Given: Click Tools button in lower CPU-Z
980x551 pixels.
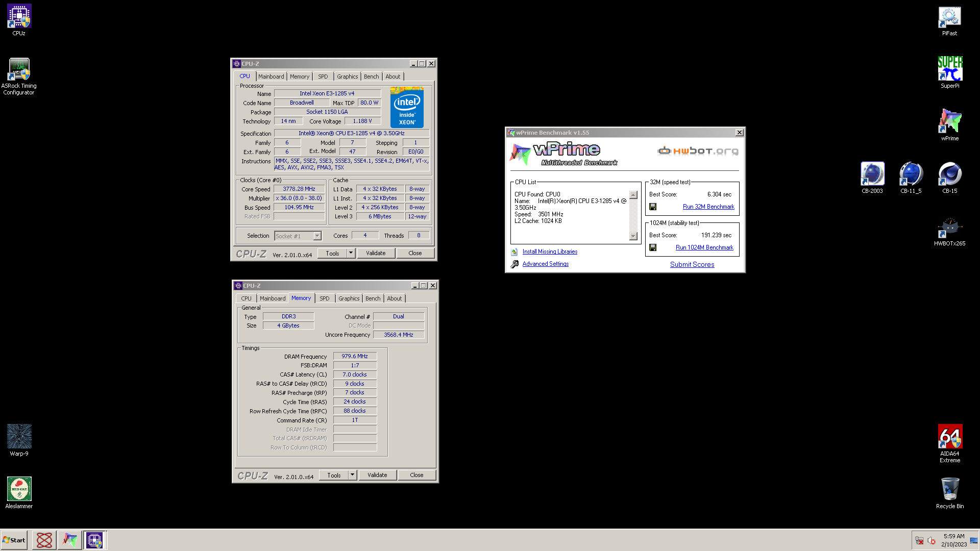Looking at the screenshot, I should [334, 475].
